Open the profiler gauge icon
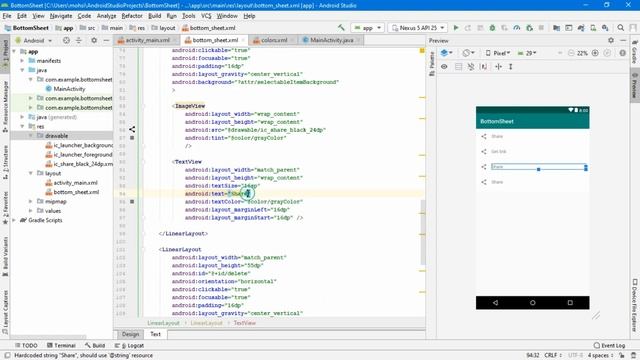The height and width of the screenshot is (360, 640). 517,28
